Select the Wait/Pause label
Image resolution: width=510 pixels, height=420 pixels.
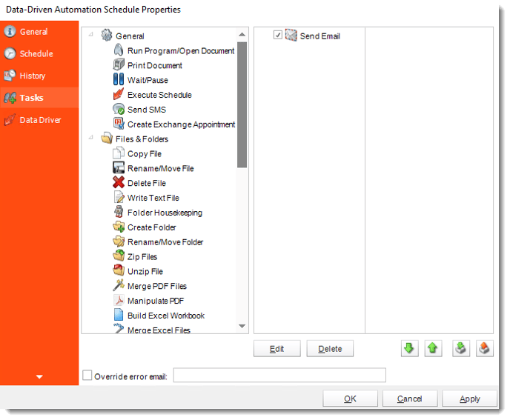(148, 80)
